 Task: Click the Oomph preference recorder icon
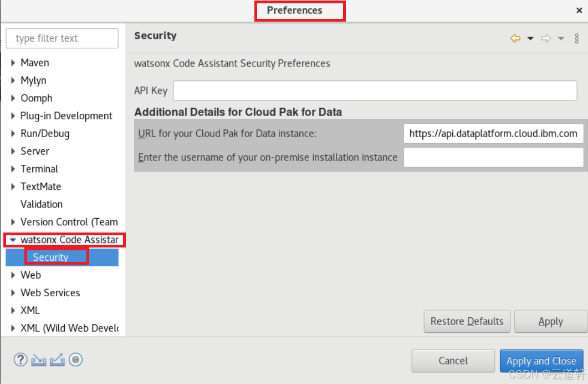tap(75, 360)
